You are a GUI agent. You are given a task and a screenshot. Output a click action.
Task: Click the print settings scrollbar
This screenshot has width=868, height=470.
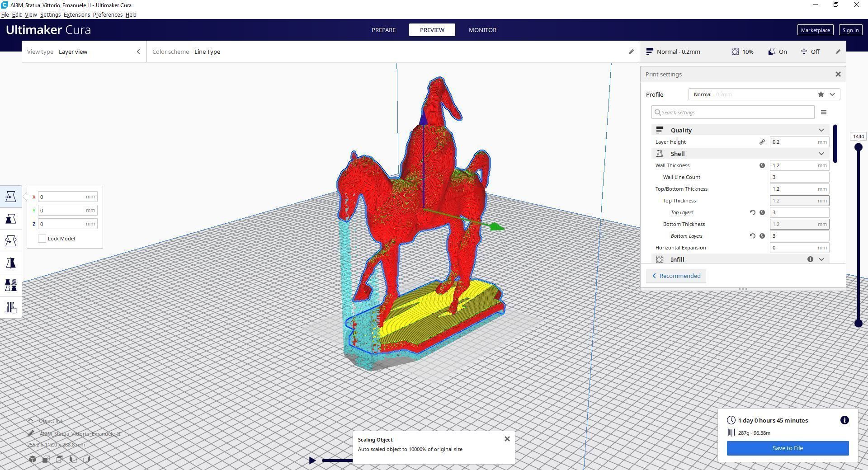835,144
